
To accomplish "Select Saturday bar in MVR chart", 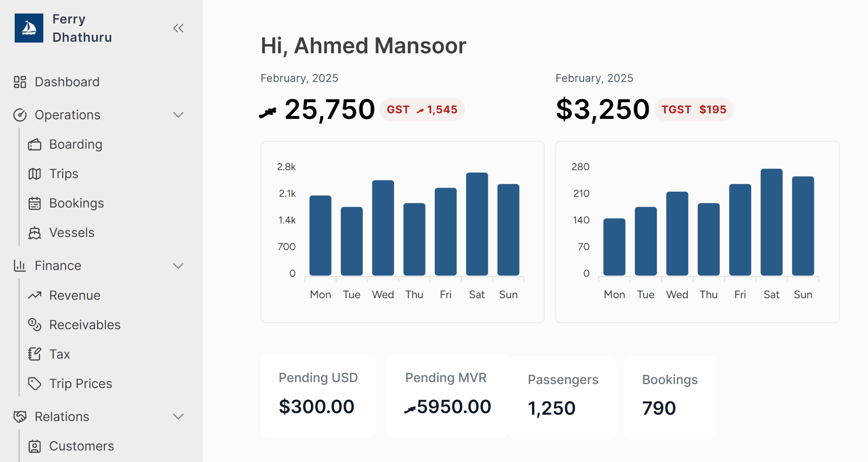I will [477, 224].
